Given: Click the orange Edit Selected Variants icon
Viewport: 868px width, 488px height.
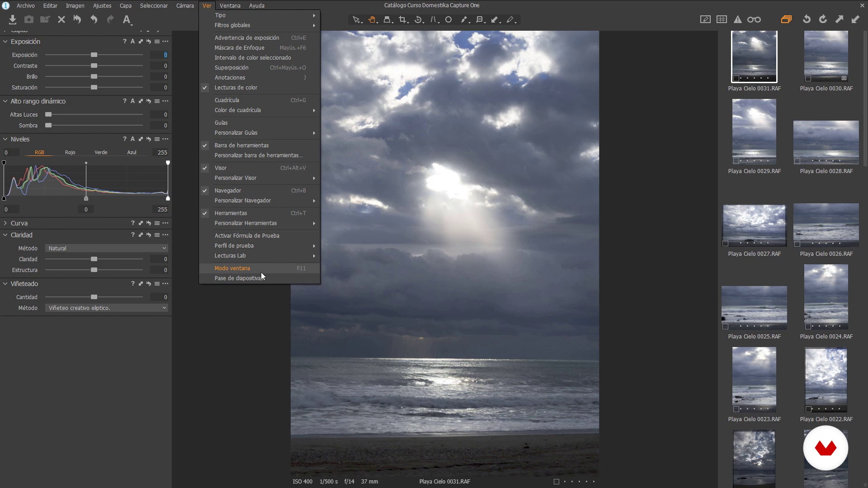Looking at the screenshot, I should click(x=786, y=19).
